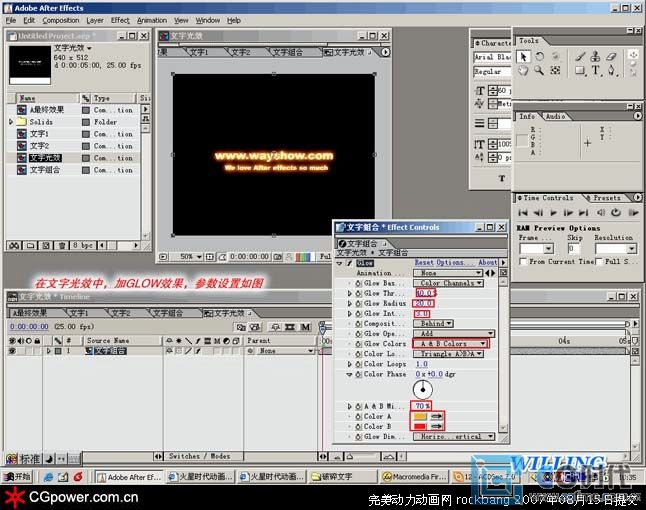Open the Animation menu
The image size is (646, 510).
click(152, 21)
